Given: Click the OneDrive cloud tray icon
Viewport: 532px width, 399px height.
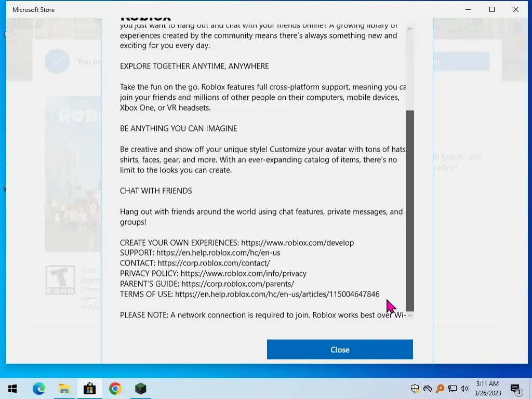Looking at the screenshot, I should (428, 389).
